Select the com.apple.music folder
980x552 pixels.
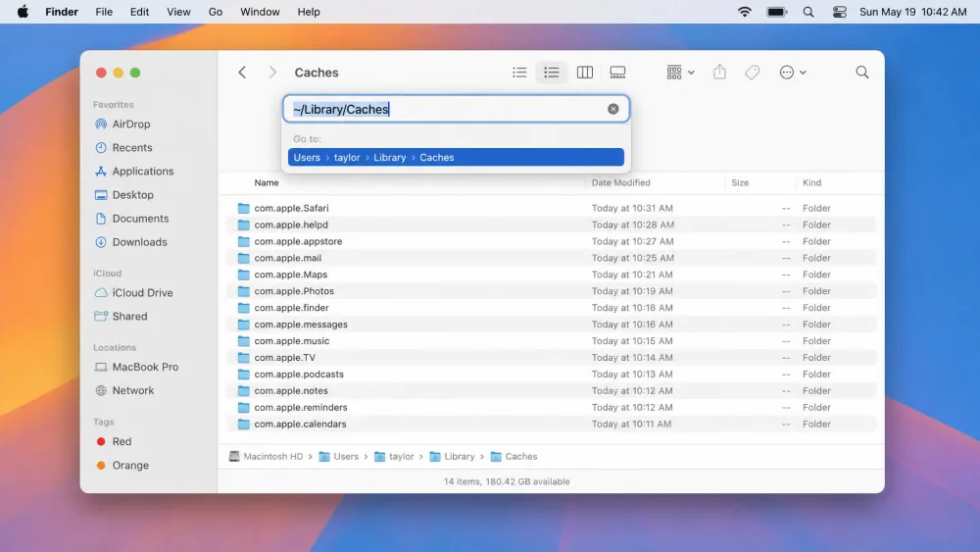[x=551, y=340]
